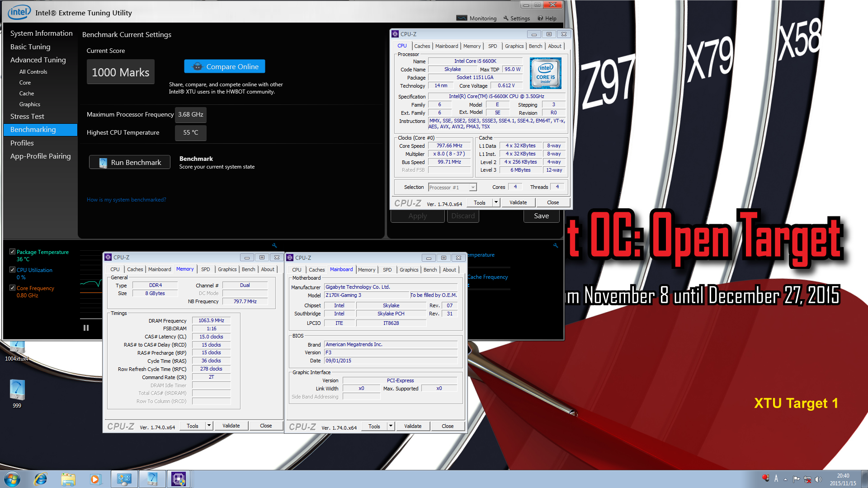Select Cache under Advanced Tuning

(27, 94)
